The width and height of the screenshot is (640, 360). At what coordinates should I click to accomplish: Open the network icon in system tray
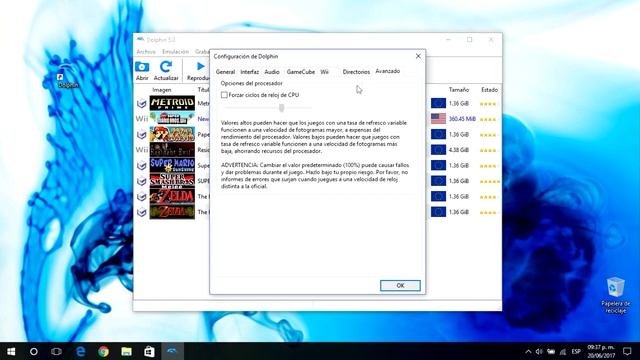[563, 351]
